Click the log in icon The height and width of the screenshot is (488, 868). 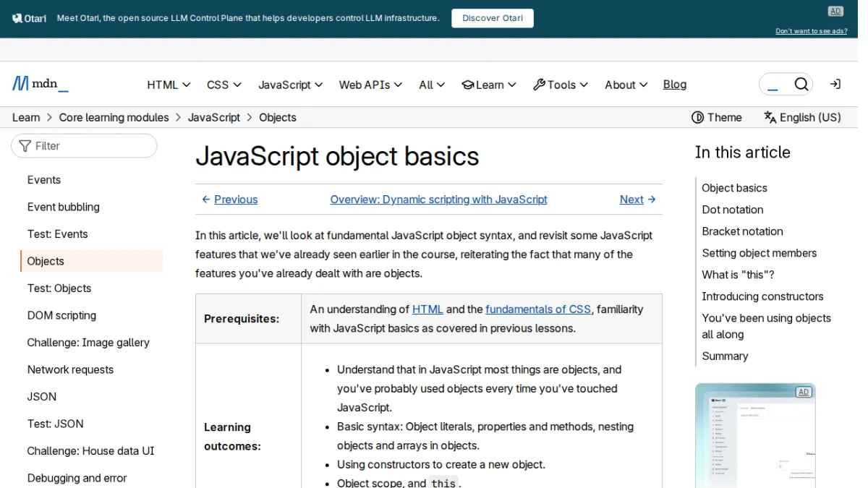(x=835, y=85)
